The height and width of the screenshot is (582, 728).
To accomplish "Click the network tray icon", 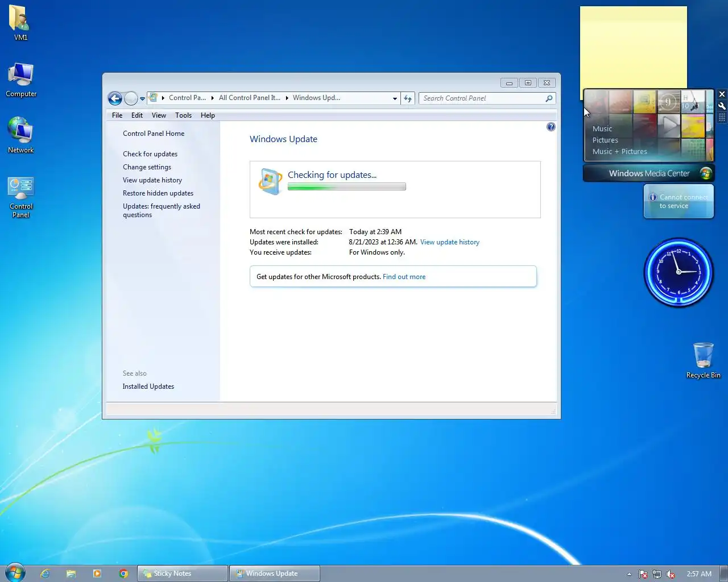I will click(657, 574).
